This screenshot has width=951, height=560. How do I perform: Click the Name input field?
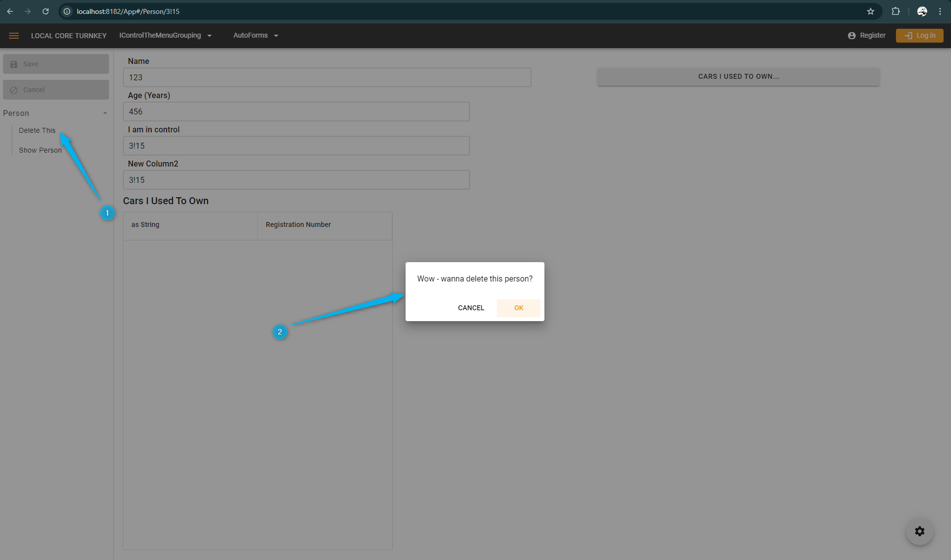click(x=327, y=77)
